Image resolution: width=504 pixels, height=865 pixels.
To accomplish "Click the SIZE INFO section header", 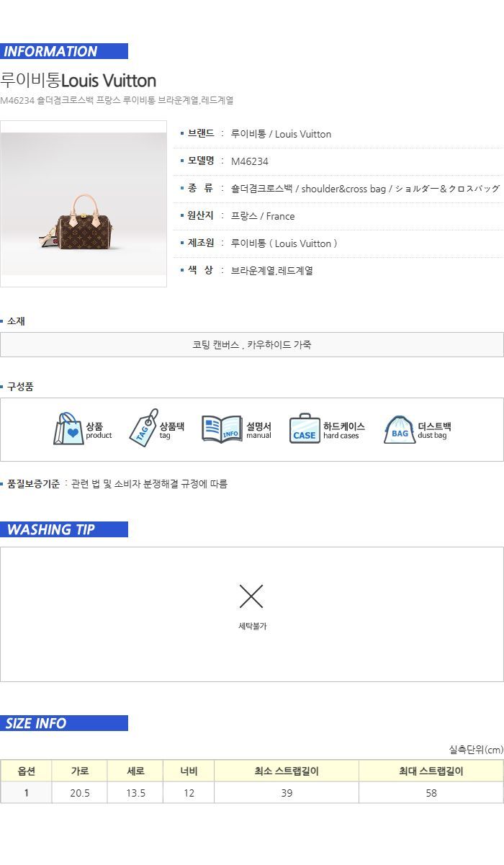I will point(64,723).
